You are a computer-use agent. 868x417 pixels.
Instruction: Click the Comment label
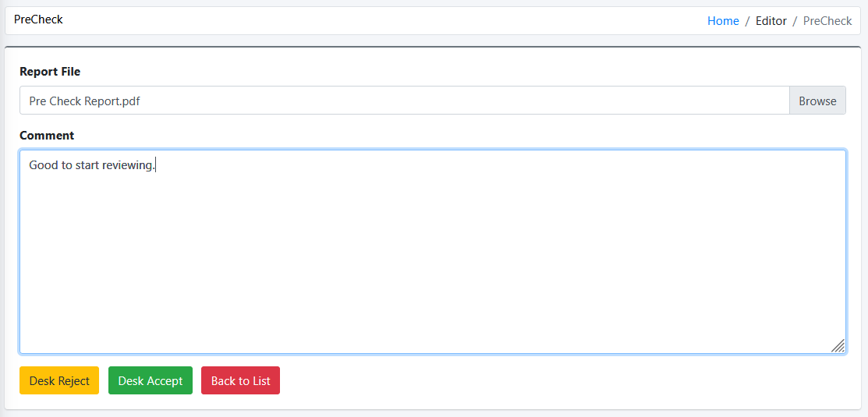tap(47, 136)
